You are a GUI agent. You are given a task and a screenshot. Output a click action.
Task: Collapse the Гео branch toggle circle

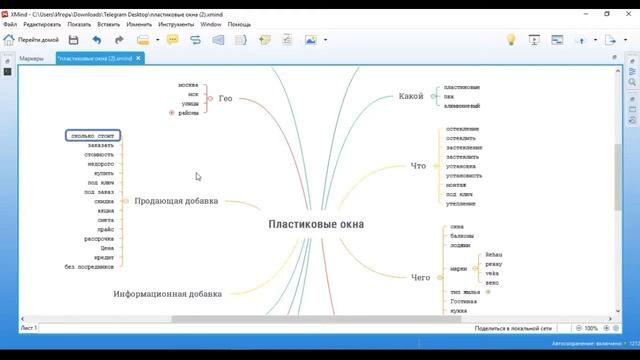click(210, 98)
